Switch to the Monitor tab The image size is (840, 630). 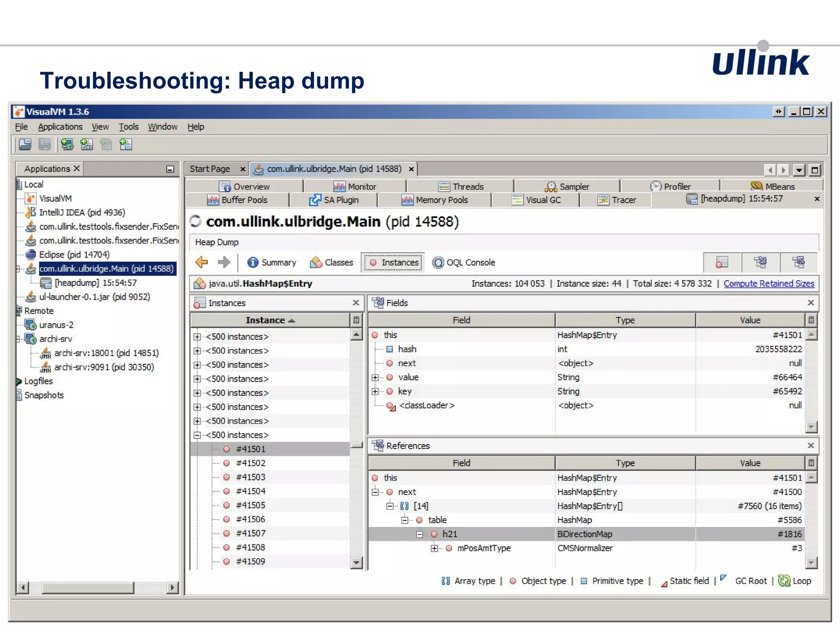point(355,187)
